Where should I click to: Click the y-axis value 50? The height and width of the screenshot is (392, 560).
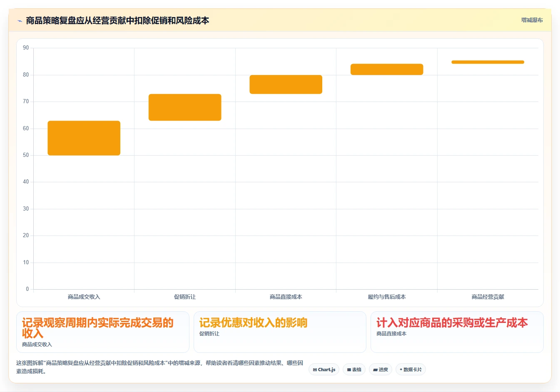(26, 155)
